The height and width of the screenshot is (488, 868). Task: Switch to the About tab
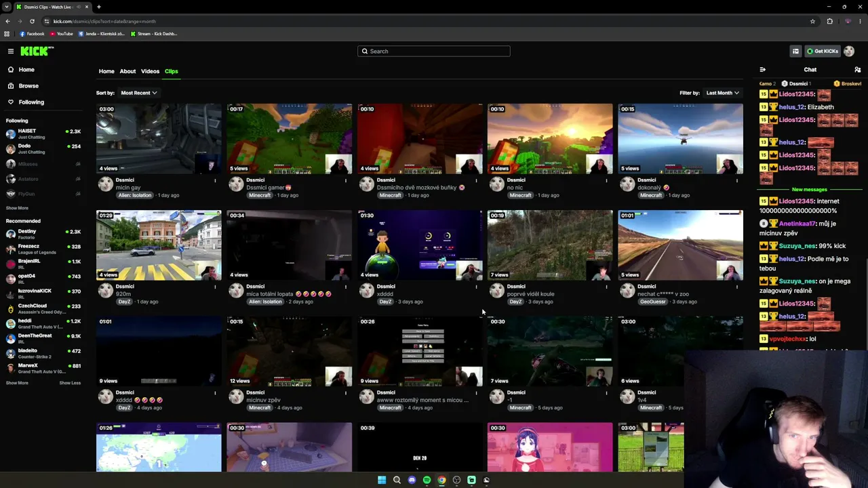point(127,71)
